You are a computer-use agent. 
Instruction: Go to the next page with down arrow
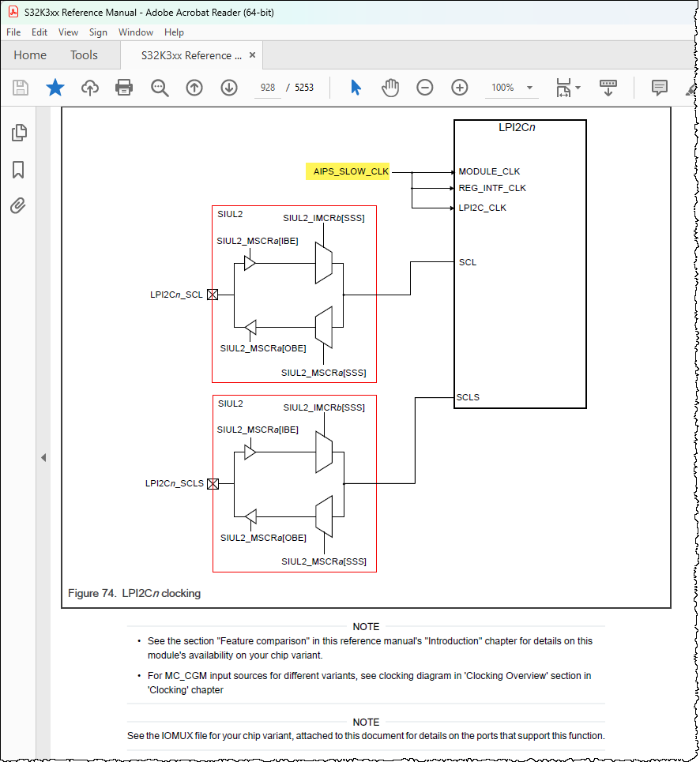pyautogui.click(x=228, y=88)
